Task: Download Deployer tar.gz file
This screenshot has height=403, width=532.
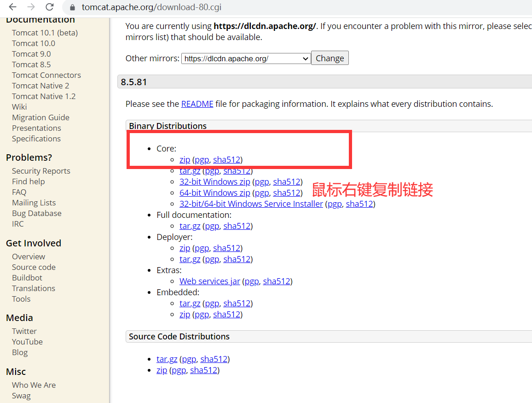Action: tap(190, 259)
